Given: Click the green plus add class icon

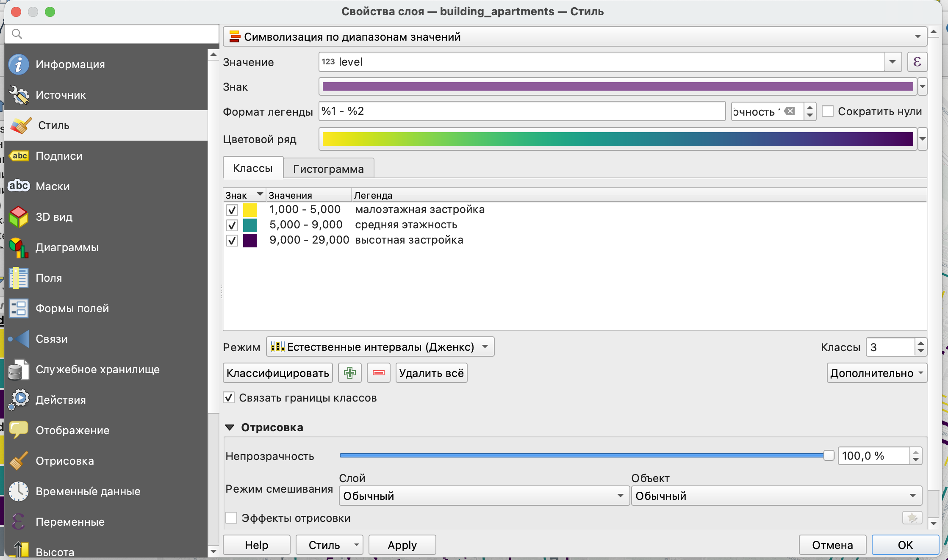Looking at the screenshot, I should pyautogui.click(x=349, y=373).
